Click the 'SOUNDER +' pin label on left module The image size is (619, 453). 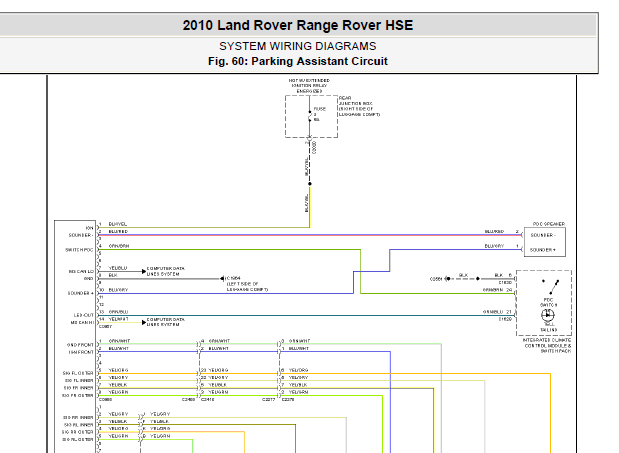(81, 293)
